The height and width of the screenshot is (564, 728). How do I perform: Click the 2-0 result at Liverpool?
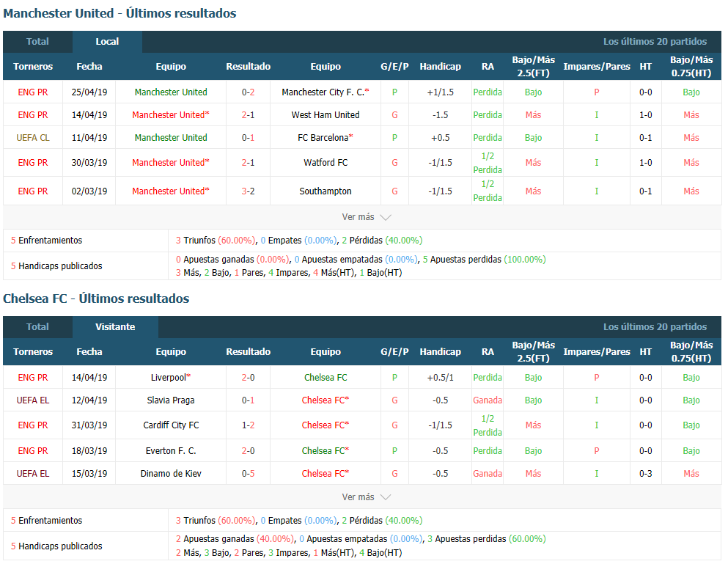tap(248, 377)
